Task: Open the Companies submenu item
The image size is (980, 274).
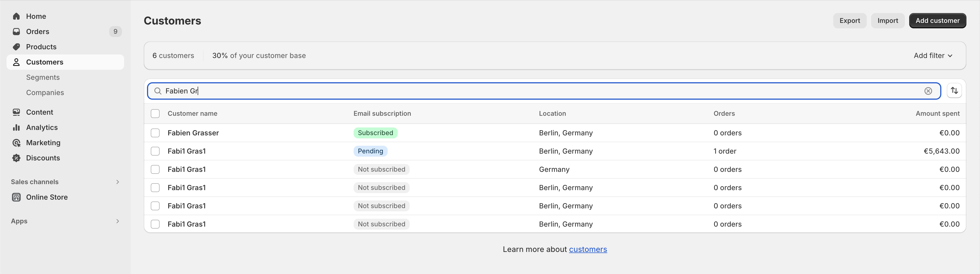Action: tap(45, 93)
